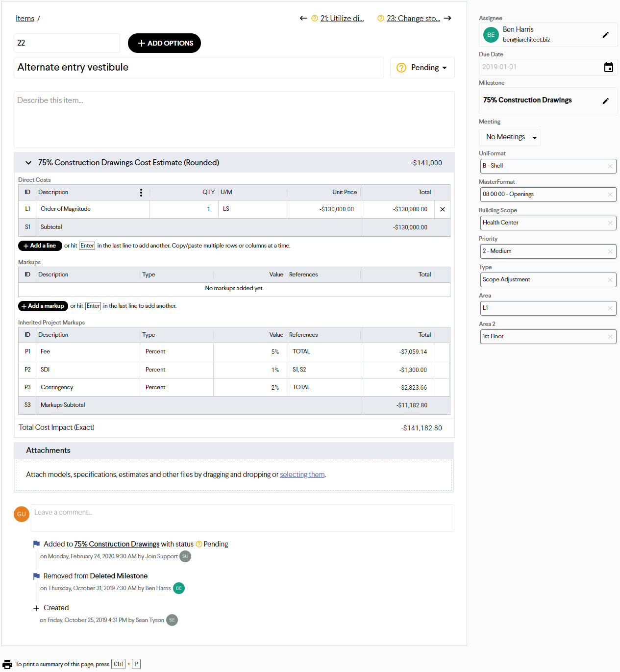Viewport: 620px width, 672px height.
Task: Delete the Order of Magnitude line item
Action: pyautogui.click(x=442, y=209)
